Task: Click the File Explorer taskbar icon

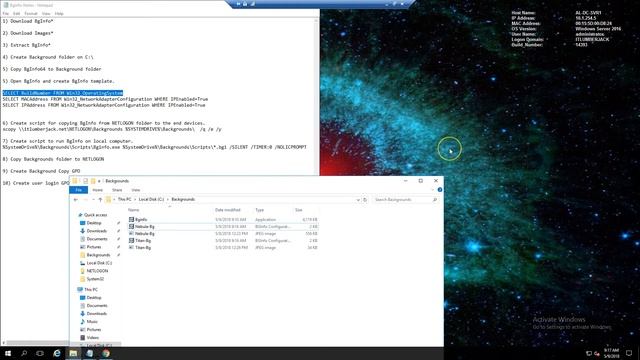Action: point(73,353)
